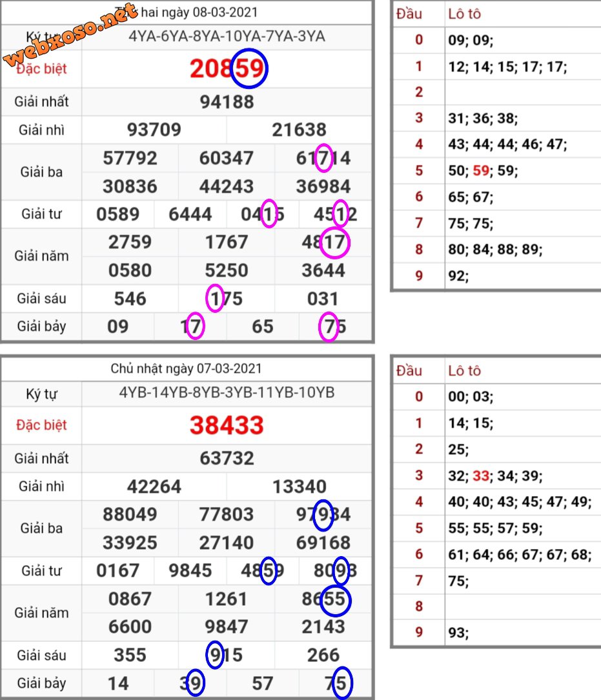Viewport: 601px width, 700px height.
Task: Click second prize number 42264
Action: (x=154, y=486)
